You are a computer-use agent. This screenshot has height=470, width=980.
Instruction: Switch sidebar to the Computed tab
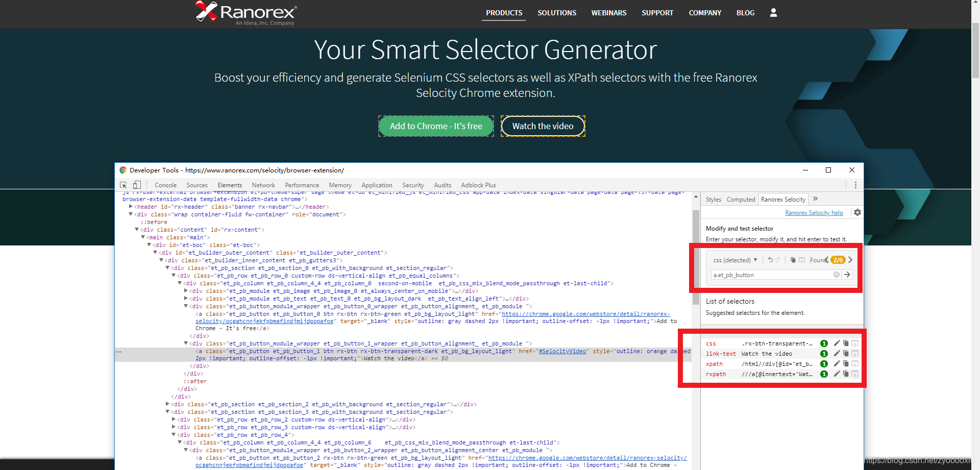pyautogui.click(x=741, y=200)
